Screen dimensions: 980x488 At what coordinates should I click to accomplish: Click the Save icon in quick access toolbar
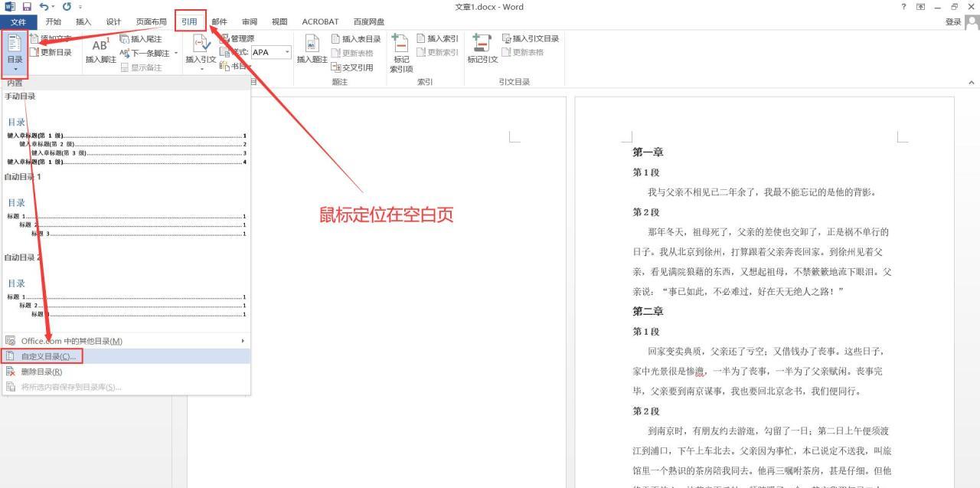click(x=27, y=7)
